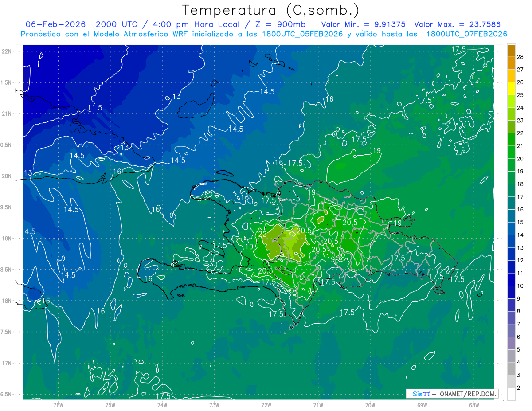The height and width of the screenshot is (411, 532).
Task: Click longitude axis label "69W"
Action: click(x=422, y=405)
